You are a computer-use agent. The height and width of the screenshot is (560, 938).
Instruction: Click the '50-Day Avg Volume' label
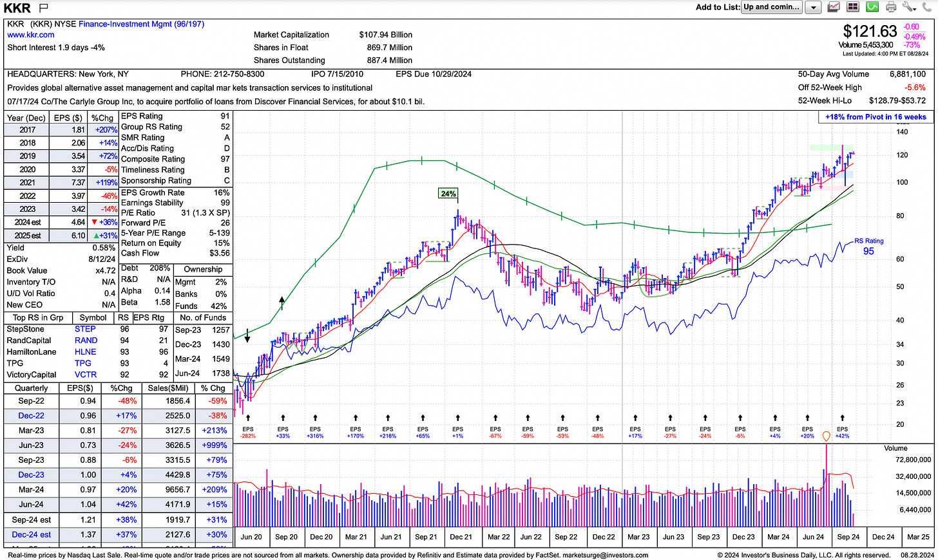tap(834, 74)
